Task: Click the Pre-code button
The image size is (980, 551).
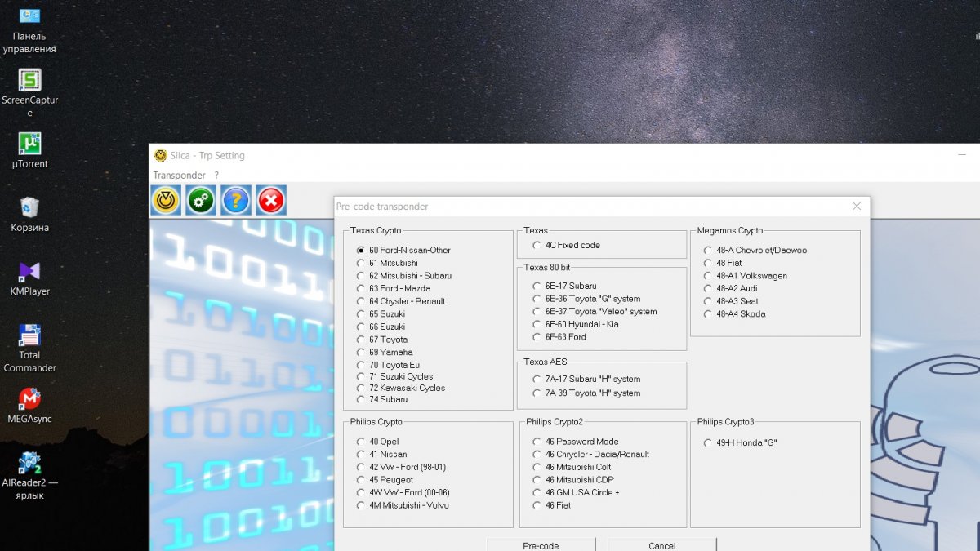Action: click(541, 544)
